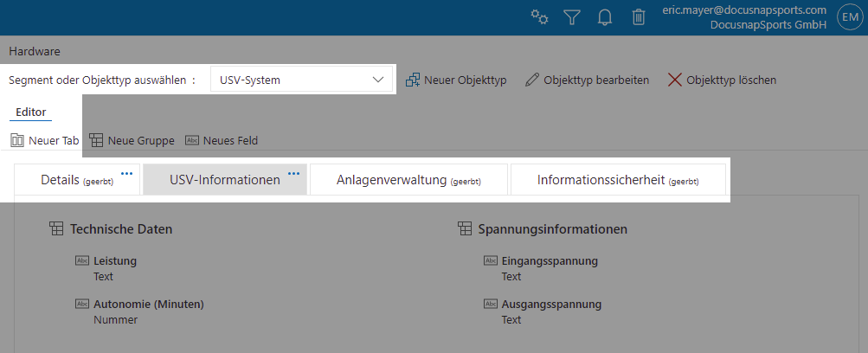Open the trash bin icon
The height and width of the screenshot is (353, 868).
pos(639,17)
